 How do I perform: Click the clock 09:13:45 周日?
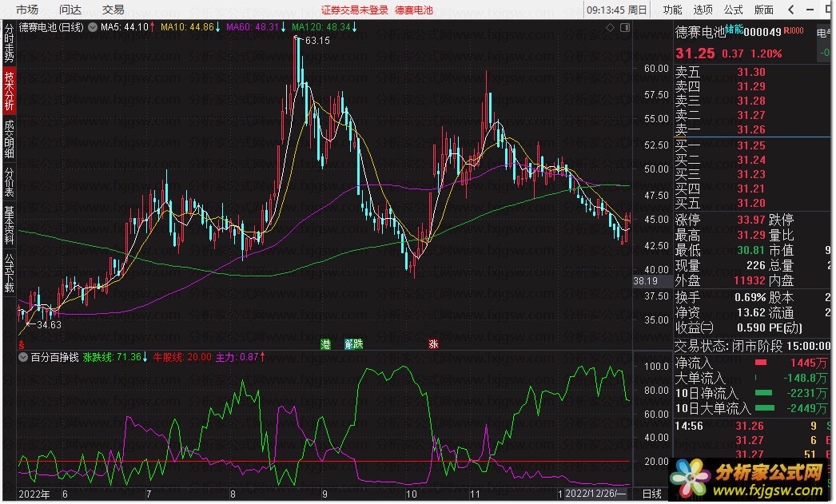click(617, 10)
